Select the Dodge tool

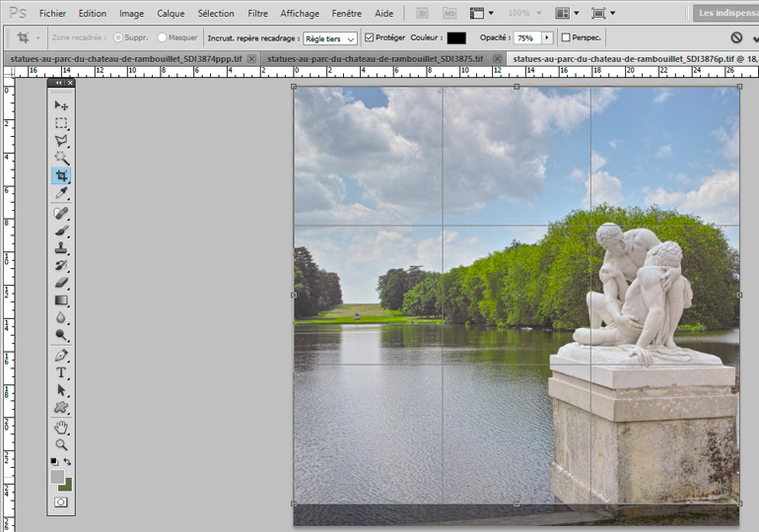(x=61, y=335)
